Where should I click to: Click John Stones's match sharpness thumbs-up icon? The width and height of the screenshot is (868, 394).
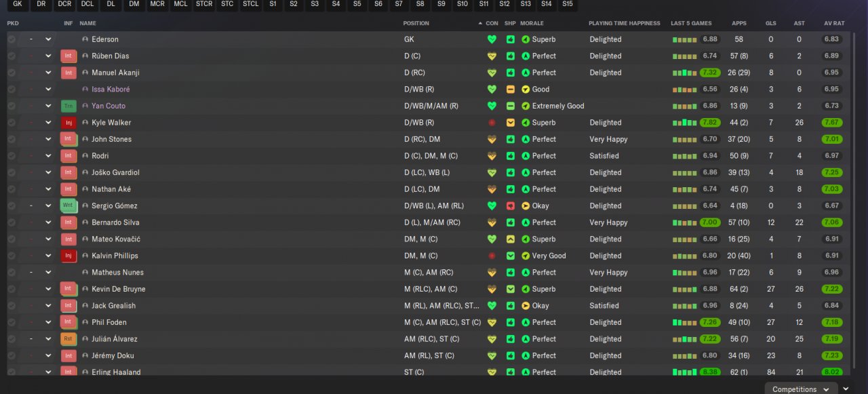coord(511,139)
